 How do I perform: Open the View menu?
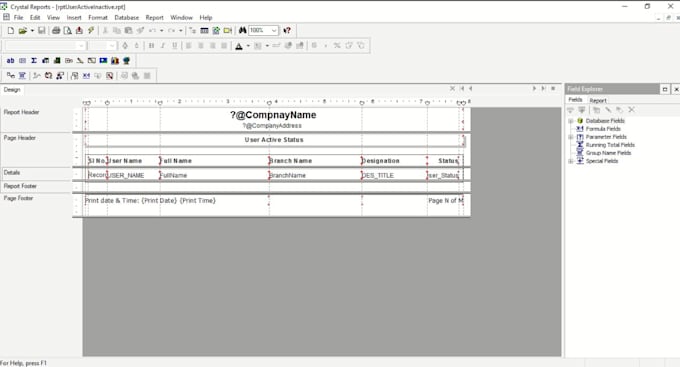click(53, 18)
